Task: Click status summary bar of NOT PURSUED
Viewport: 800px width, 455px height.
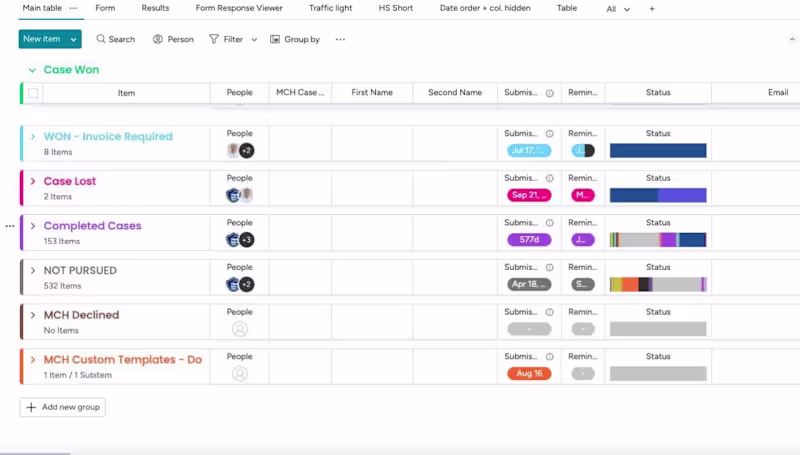Action: tap(658, 284)
